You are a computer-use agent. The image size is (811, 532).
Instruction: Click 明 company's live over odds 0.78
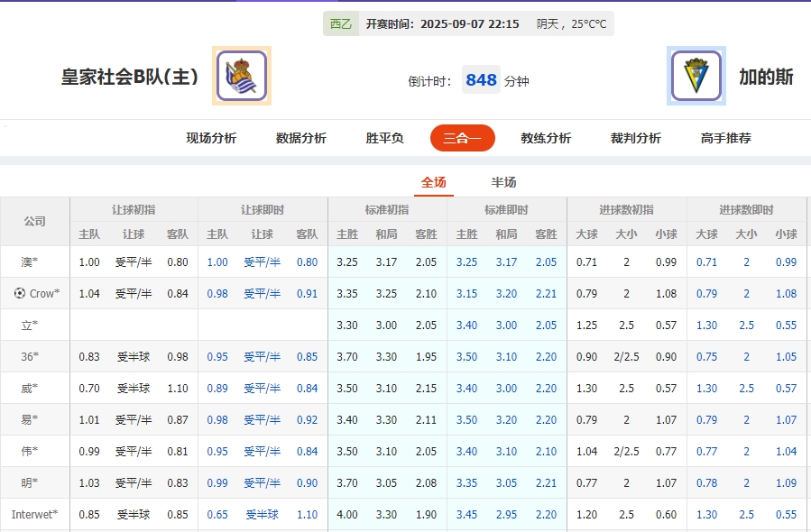tap(706, 482)
